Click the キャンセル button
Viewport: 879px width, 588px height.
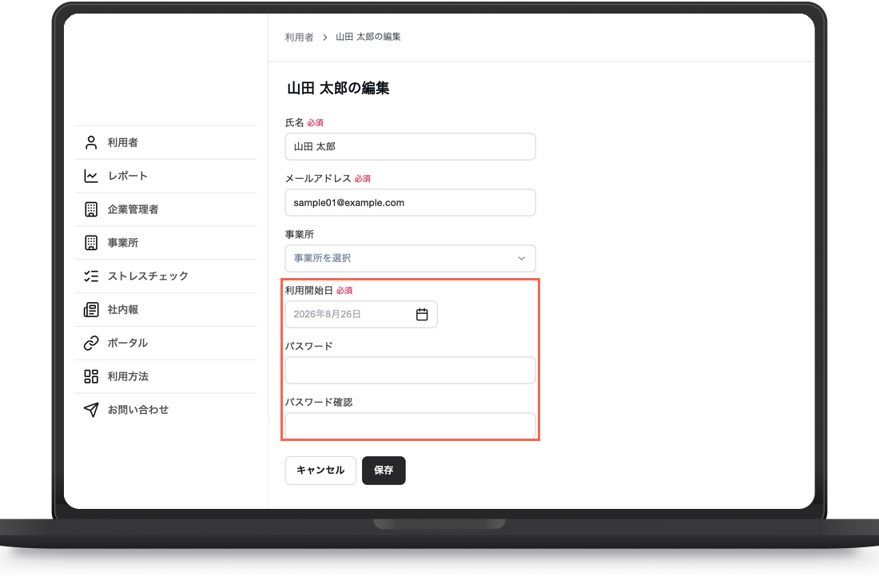point(320,471)
